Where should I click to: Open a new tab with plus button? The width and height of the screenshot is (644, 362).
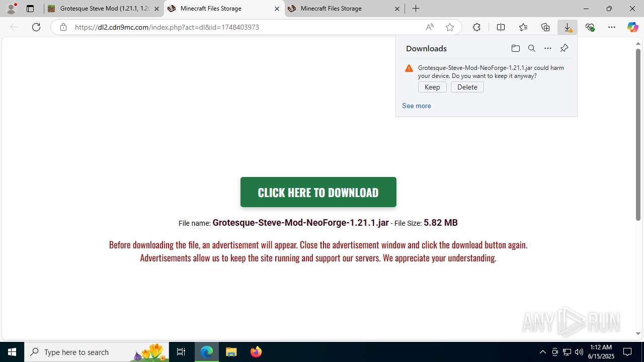click(x=416, y=9)
